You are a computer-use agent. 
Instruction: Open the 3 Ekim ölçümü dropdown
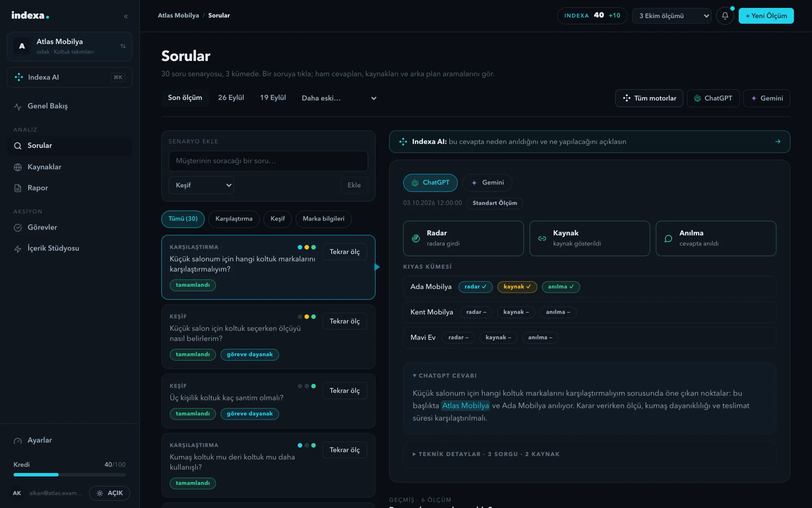pos(672,16)
